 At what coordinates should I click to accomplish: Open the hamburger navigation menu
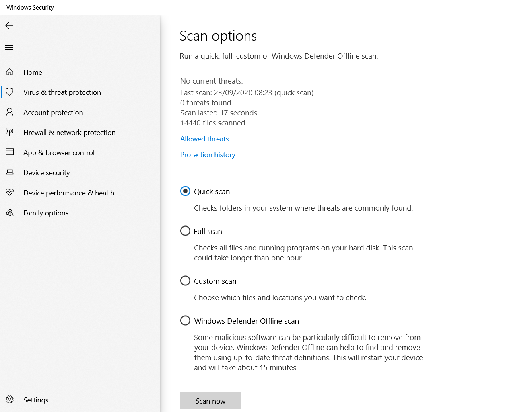(9, 48)
